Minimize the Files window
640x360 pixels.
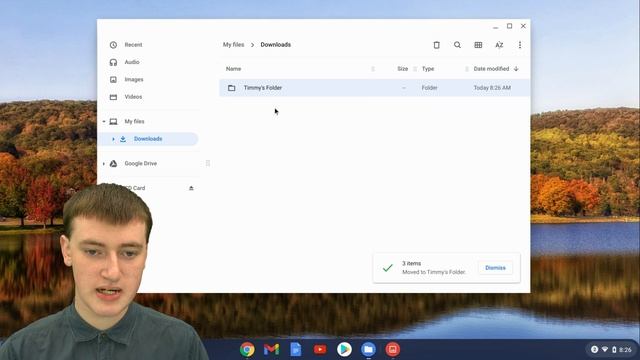tap(496, 27)
